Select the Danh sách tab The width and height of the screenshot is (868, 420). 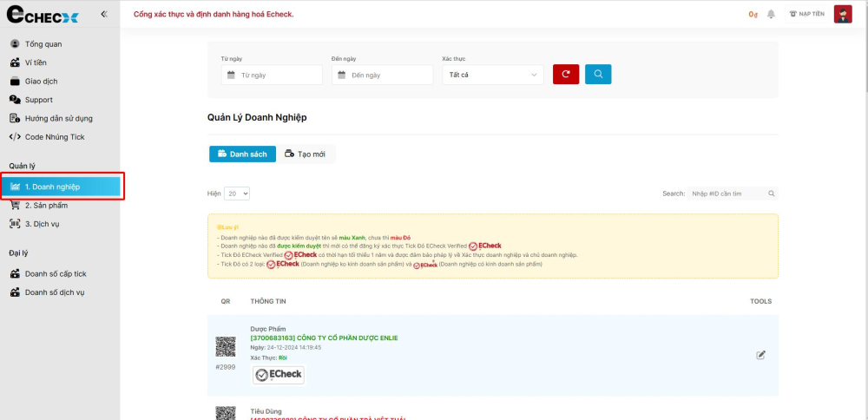[x=242, y=154]
